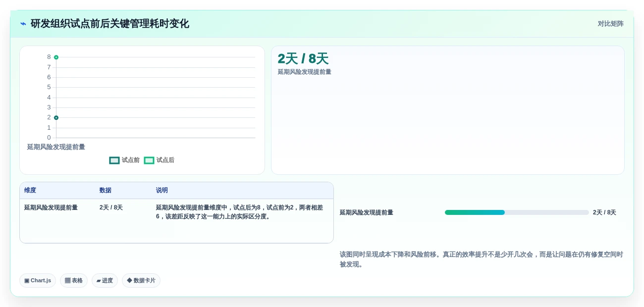Click the Chart.js tag chip

tap(38, 281)
